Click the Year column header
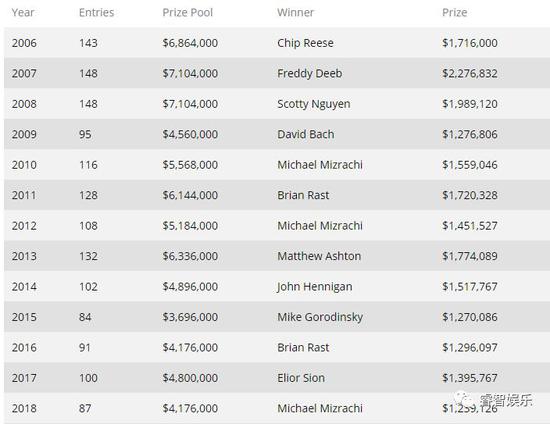 click(x=23, y=13)
